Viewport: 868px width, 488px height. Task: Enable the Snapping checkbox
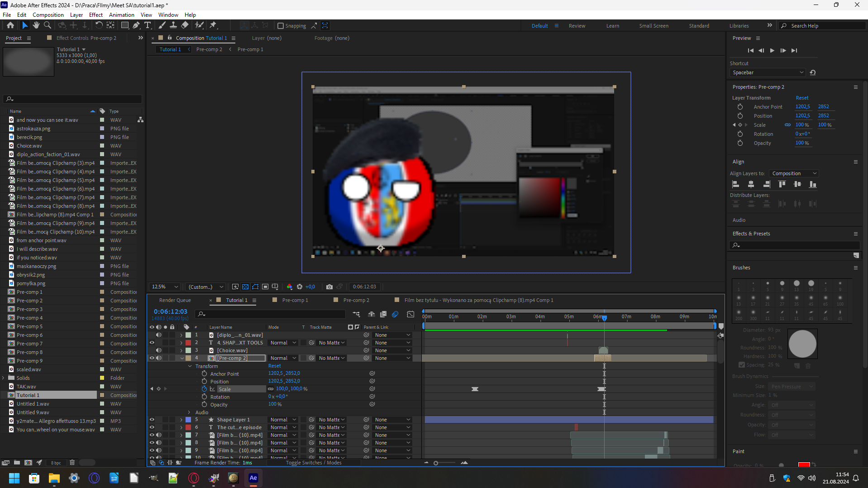[281, 26]
